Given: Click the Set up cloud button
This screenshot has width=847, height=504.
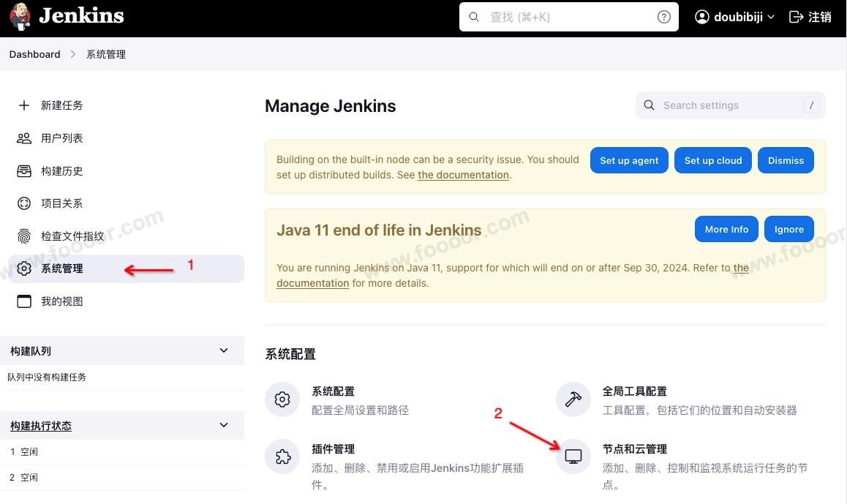Looking at the screenshot, I should pyautogui.click(x=713, y=161).
